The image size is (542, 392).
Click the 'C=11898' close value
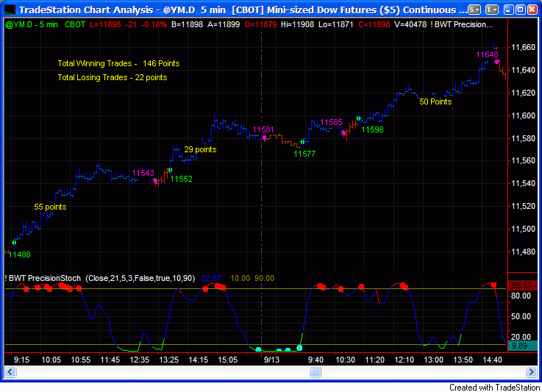[374, 24]
